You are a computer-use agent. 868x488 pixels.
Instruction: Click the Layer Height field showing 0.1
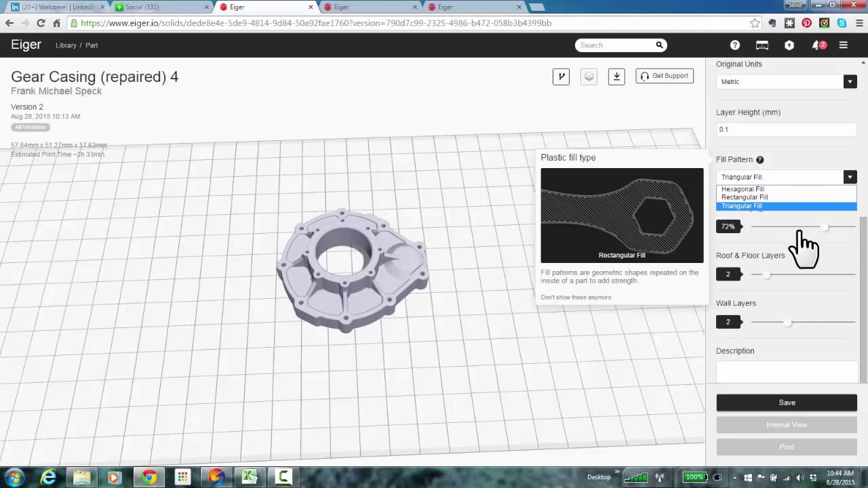[787, 129]
